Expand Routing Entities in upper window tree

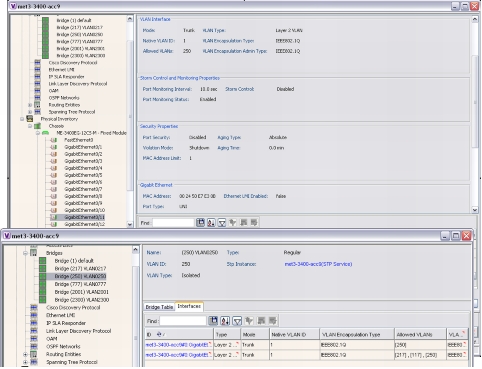[x=30, y=105]
